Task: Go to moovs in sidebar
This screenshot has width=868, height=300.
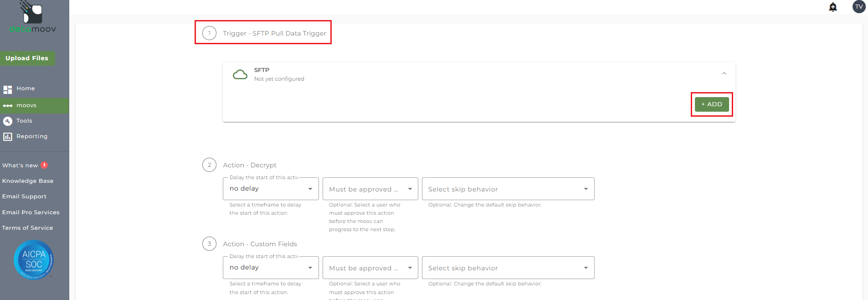Action: pos(26,105)
